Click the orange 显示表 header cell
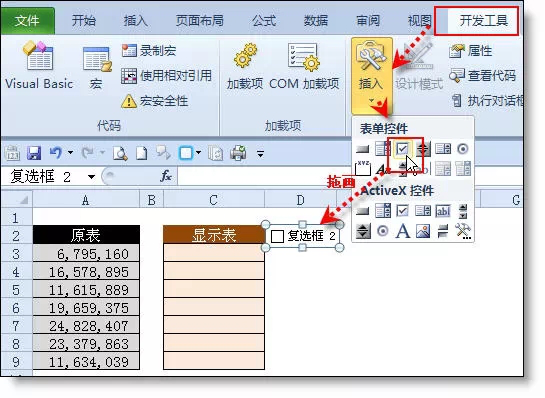 coord(214,235)
